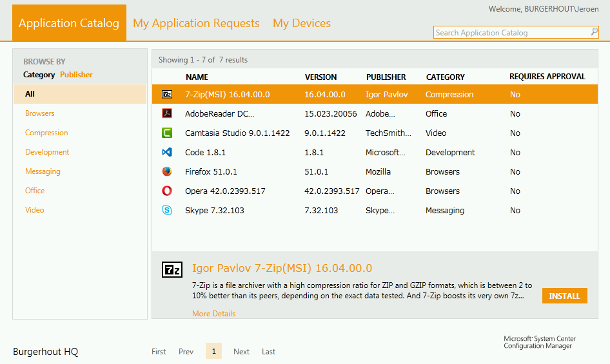Click the 'Showing 1 - 7 of 7 results' text

point(203,60)
